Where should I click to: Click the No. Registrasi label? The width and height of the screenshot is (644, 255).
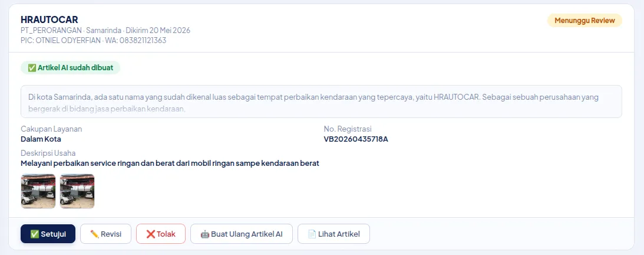(348, 129)
